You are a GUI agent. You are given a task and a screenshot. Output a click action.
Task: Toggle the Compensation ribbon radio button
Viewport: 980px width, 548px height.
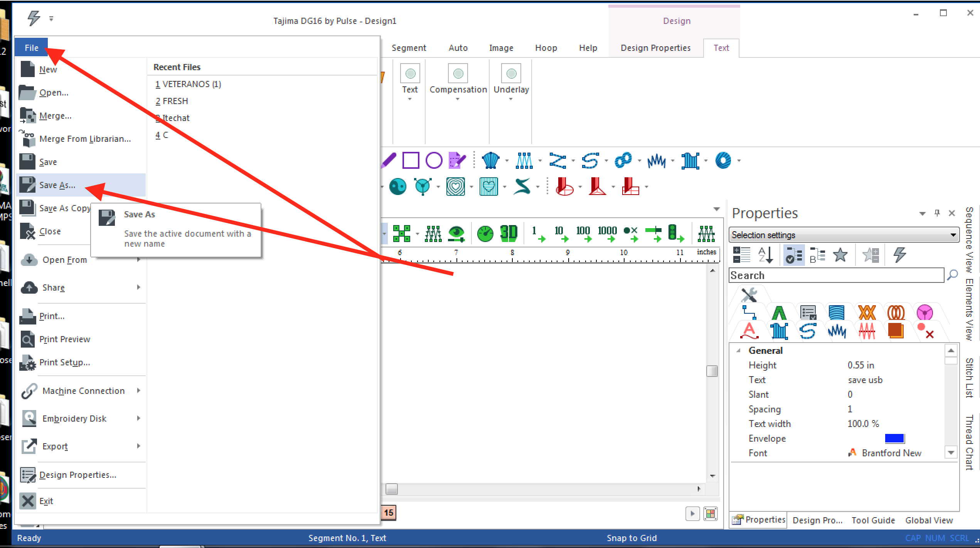tap(458, 73)
